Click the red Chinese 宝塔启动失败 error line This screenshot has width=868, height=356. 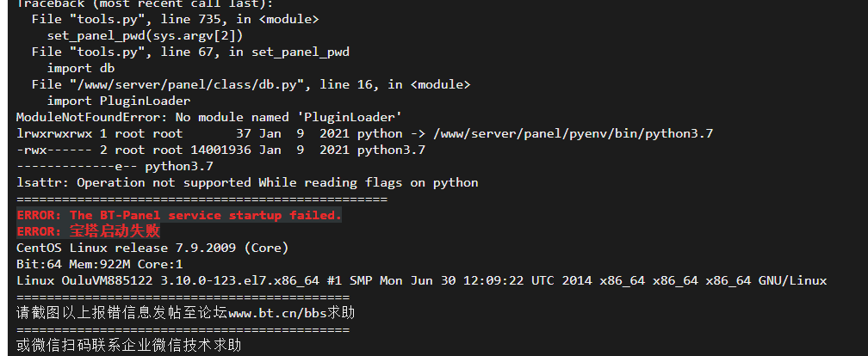tap(89, 231)
